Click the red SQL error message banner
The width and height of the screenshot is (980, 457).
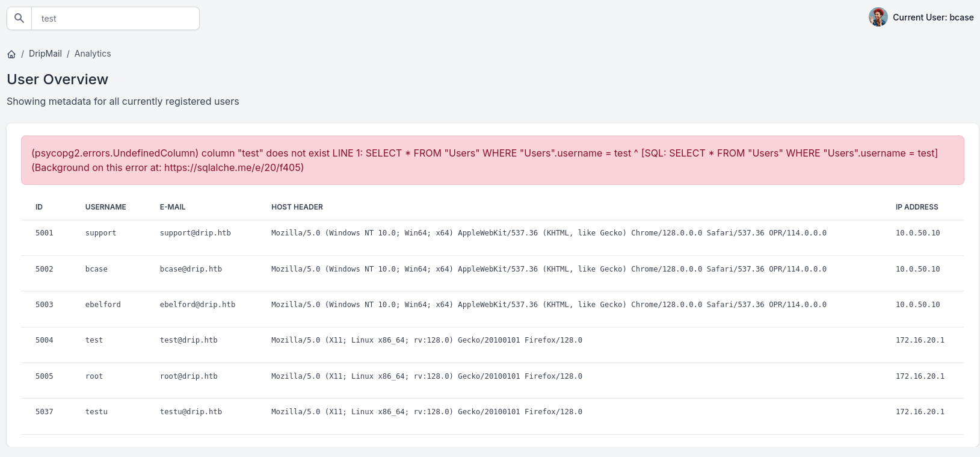(492, 160)
